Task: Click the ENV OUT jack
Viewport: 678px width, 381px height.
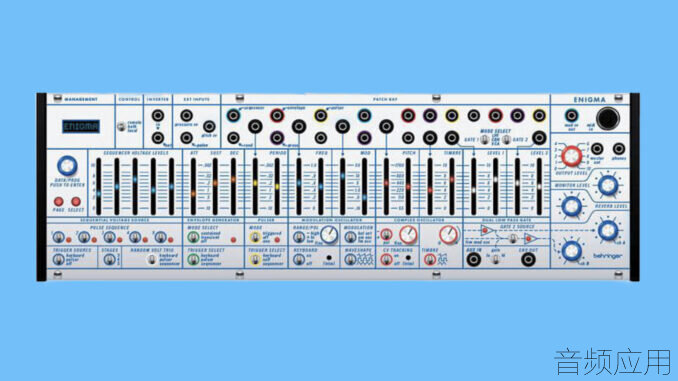Action: click(x=528, y=259)
